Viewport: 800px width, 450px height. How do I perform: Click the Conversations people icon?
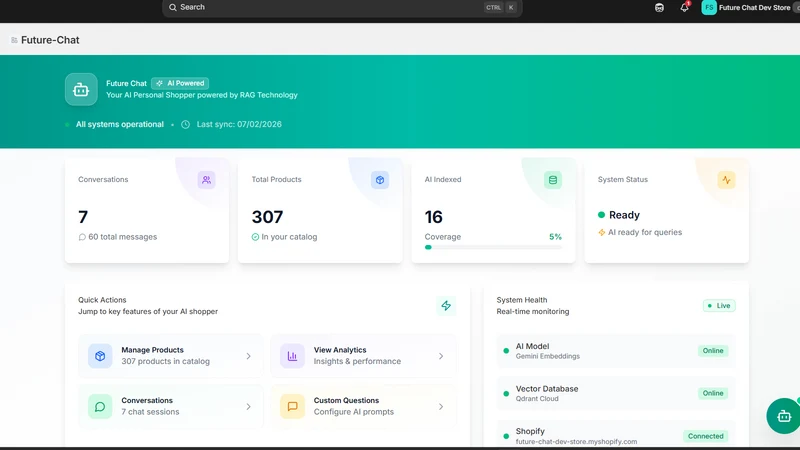point(206,180)
